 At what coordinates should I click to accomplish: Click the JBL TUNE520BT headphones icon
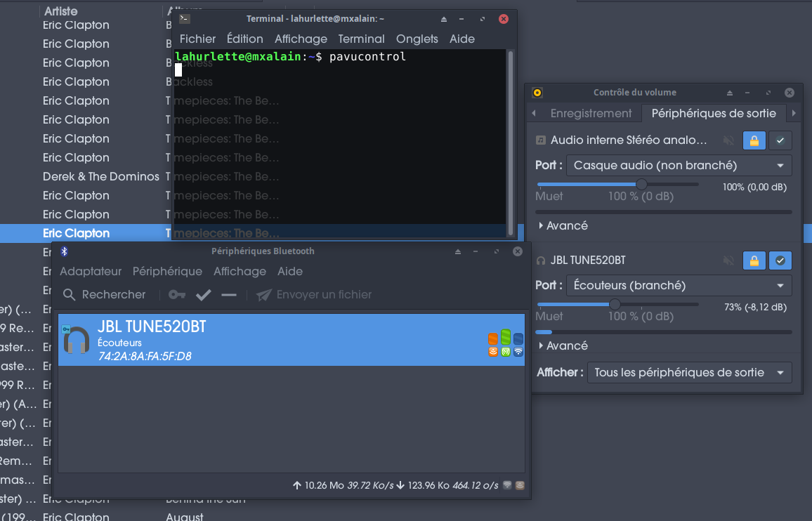click(76, 340)
